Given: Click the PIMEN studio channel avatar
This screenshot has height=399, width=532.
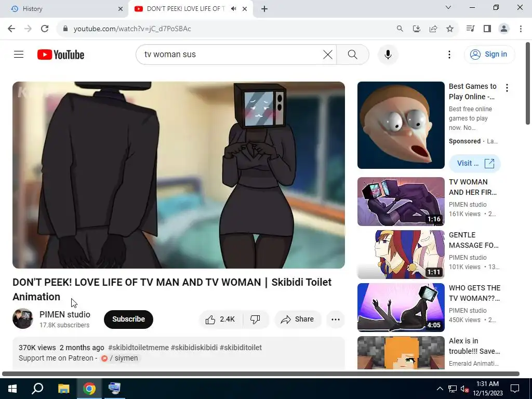Looking at the screenshot, I should point(23,318).
